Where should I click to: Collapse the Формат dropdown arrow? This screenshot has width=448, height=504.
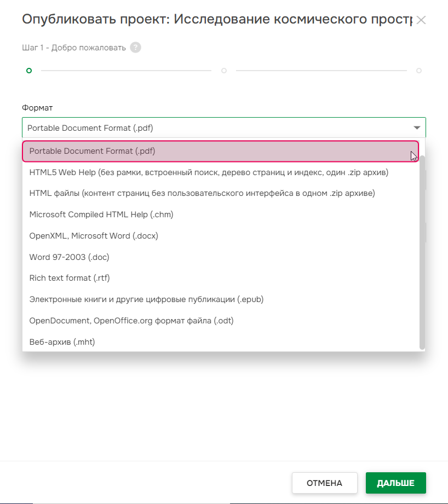pos(417,128)
